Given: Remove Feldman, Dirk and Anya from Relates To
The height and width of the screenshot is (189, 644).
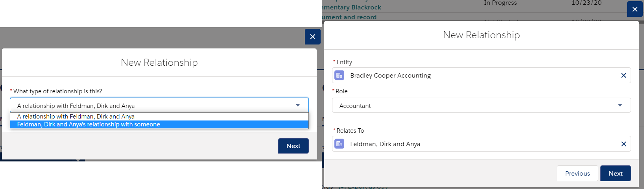Looking at the screenshot, I should click(624, 144).
